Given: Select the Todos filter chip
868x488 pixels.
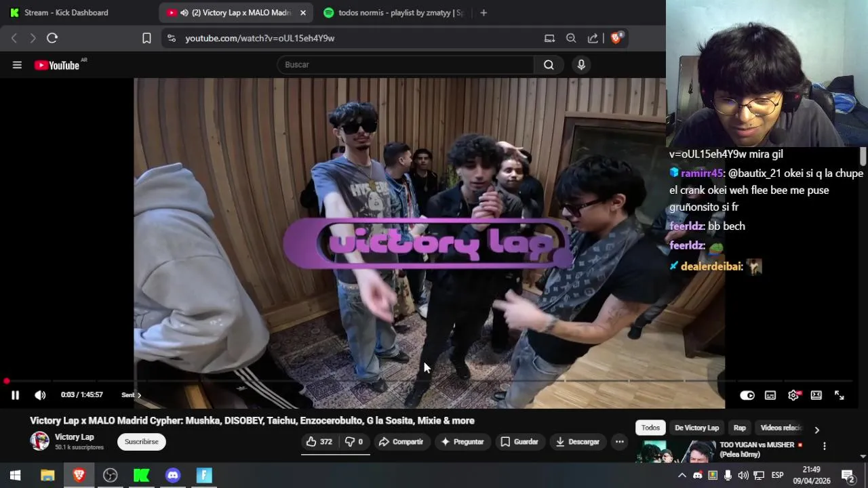Looking at the screenshot, I should (x=650, y=428).
